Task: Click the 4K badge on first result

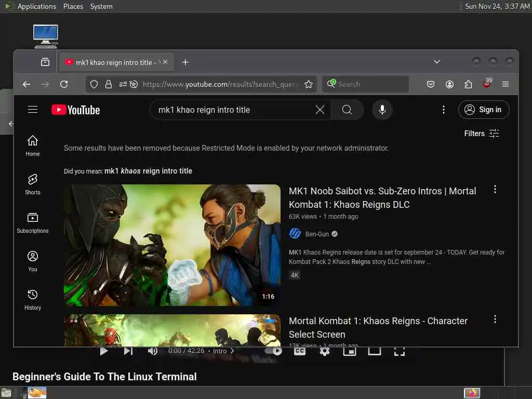Action: point(295,275)
